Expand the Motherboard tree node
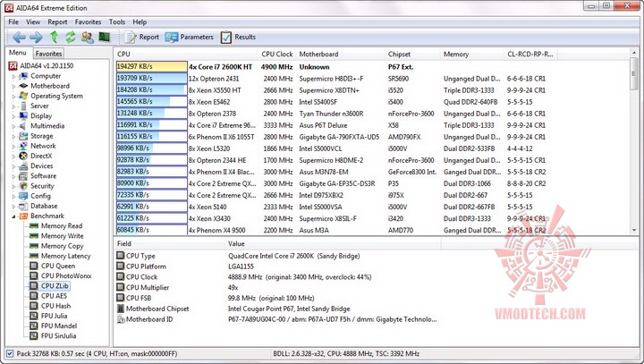 coord(13,86)
